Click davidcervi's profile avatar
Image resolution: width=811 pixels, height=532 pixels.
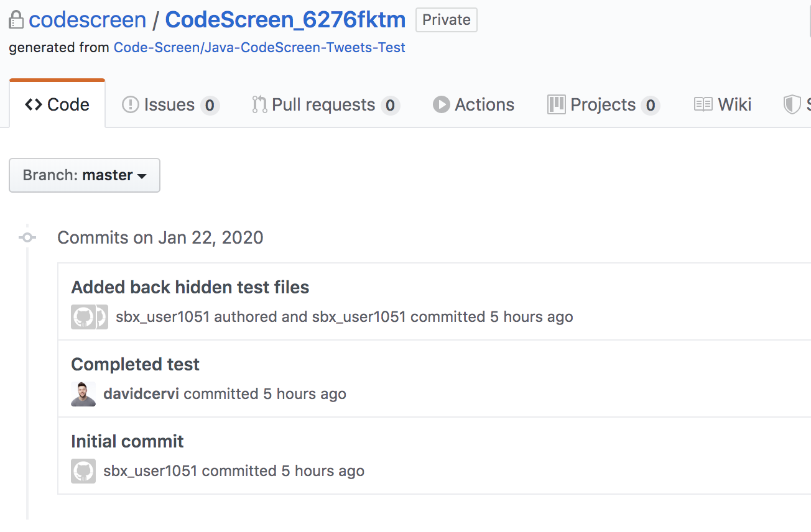coord(83,394)
